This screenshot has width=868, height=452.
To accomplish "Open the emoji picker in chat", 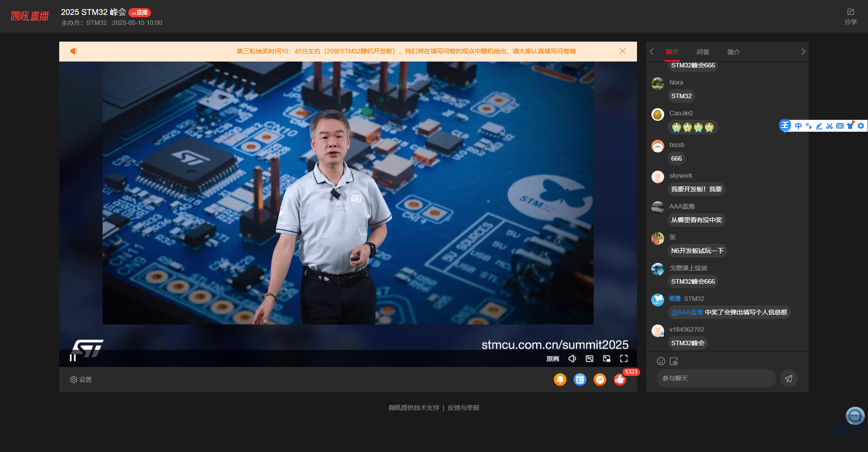I will (x=660, y=361).
